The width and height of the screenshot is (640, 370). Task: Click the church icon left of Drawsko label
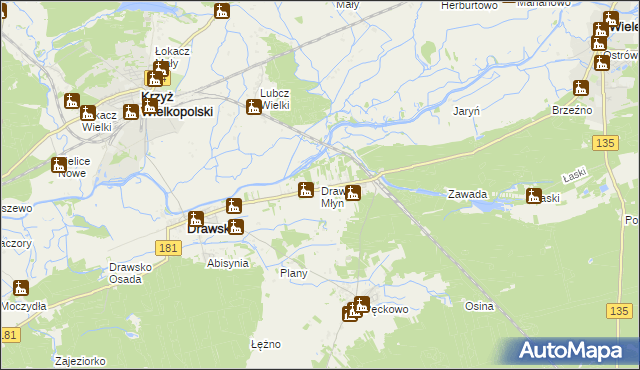tap(196, 219)
